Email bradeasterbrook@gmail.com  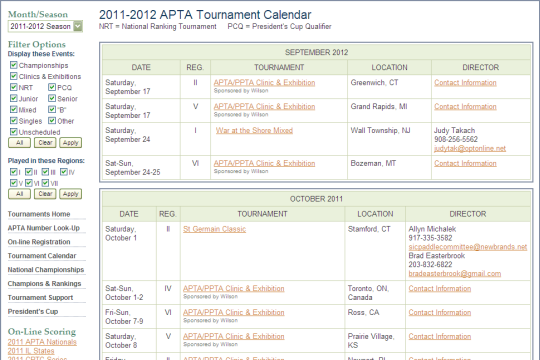point(455,274)
